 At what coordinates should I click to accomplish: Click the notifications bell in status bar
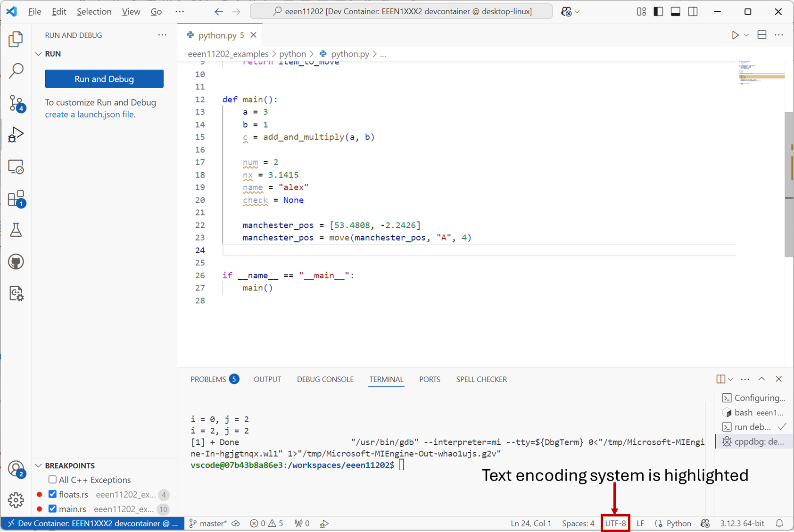tap(779, 524)
